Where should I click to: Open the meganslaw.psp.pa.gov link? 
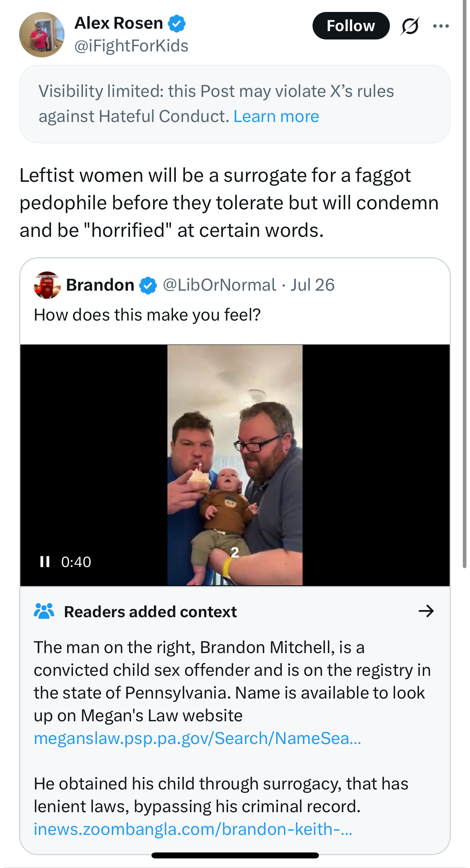197,738
